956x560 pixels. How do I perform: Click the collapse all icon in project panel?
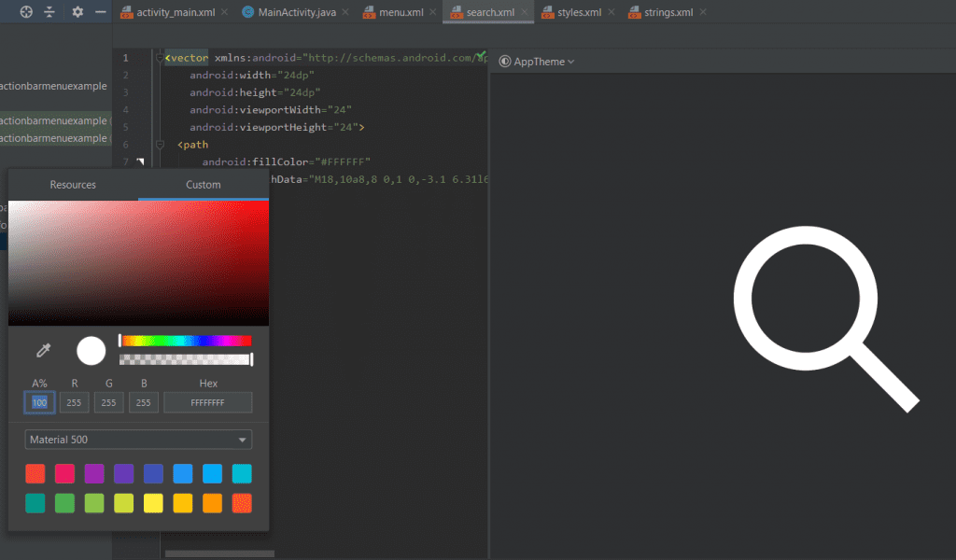[x=50, y=12]
